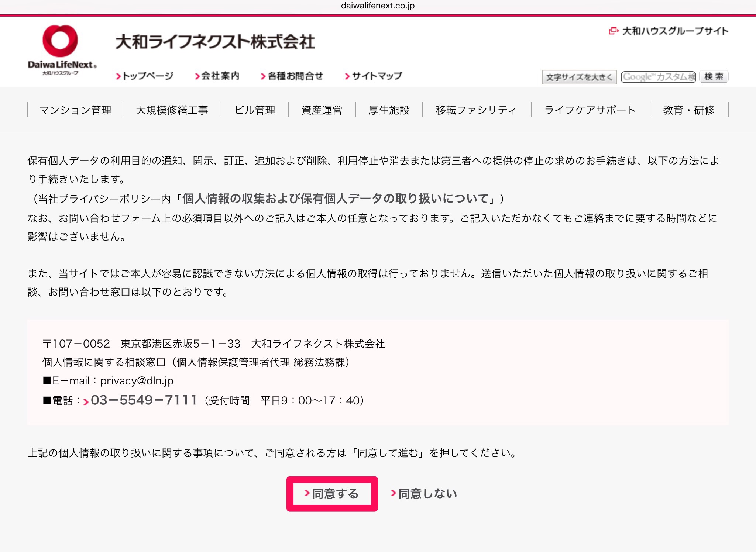Select 厚生施設 menu item
The width and height of the screenshot is (756, 552).
coord(389,110)
